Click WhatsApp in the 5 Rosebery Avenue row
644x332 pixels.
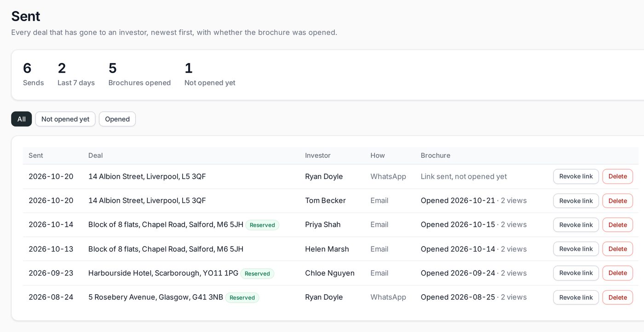point(388,297)
